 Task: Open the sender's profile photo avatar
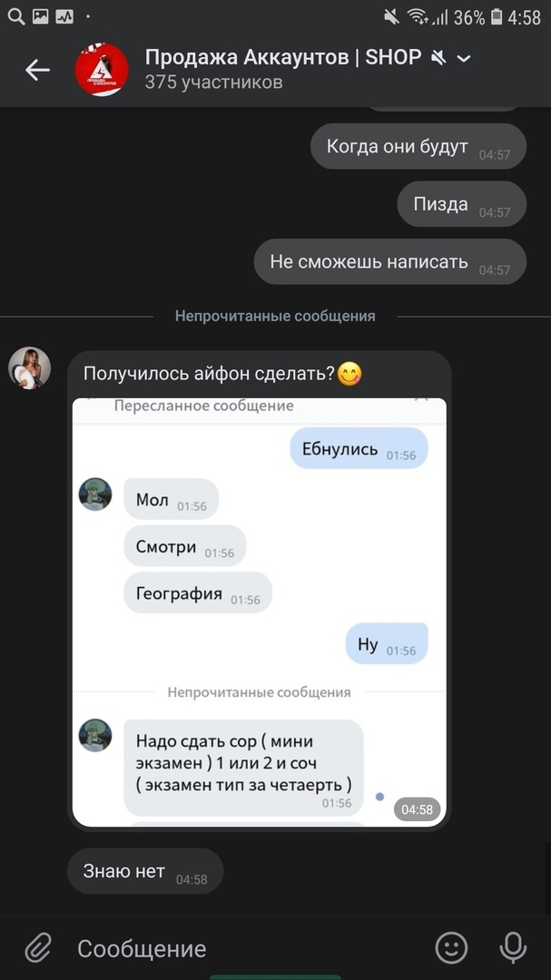[x=29, y=368]
